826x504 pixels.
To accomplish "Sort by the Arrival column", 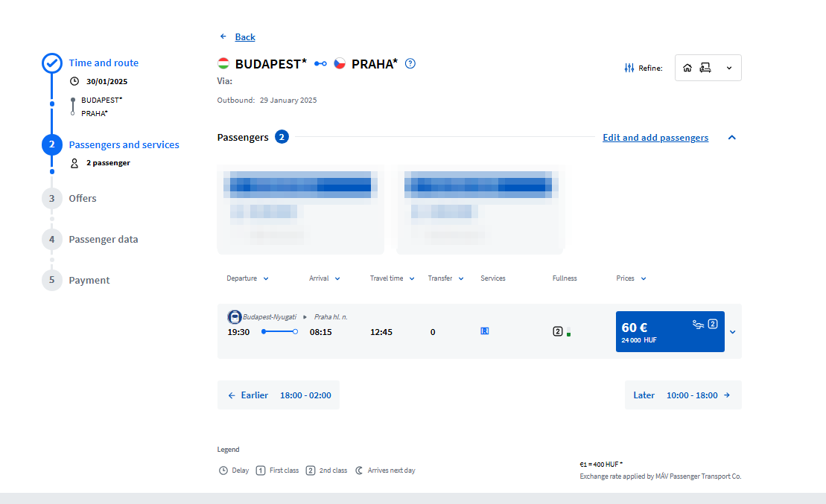I will coord(325,278).
